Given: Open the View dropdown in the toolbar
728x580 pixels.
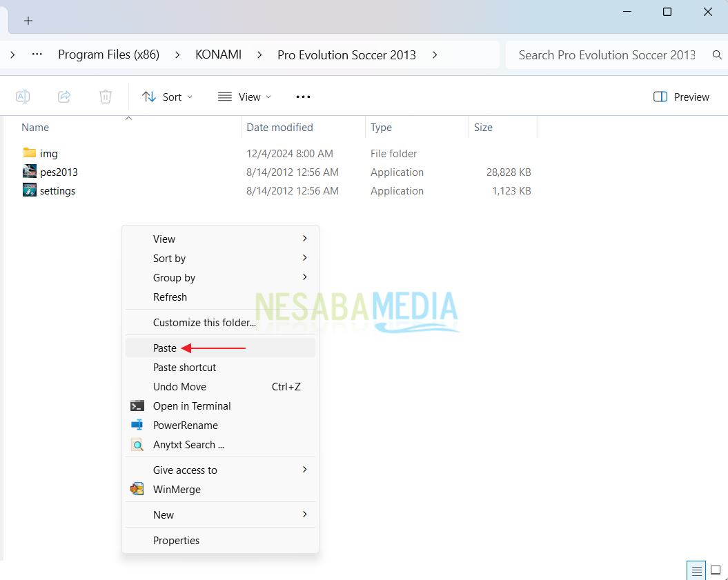Looking at the screenshot, I should [245, 97].
